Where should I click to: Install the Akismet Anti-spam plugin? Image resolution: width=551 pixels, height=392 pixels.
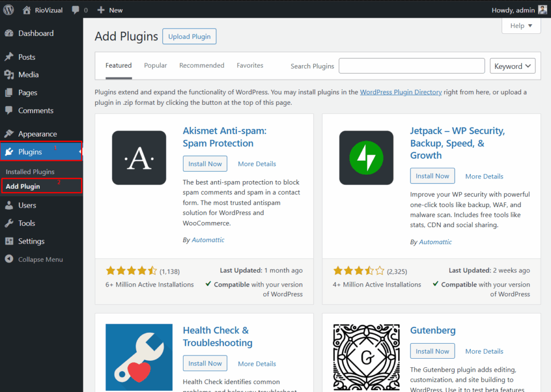205,163
